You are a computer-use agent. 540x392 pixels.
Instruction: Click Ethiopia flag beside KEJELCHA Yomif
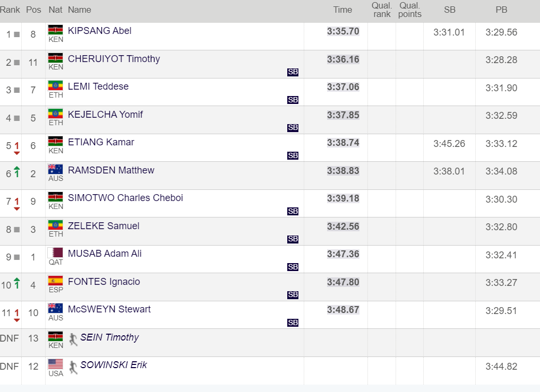pyautogui.click(x=55, y=114)
